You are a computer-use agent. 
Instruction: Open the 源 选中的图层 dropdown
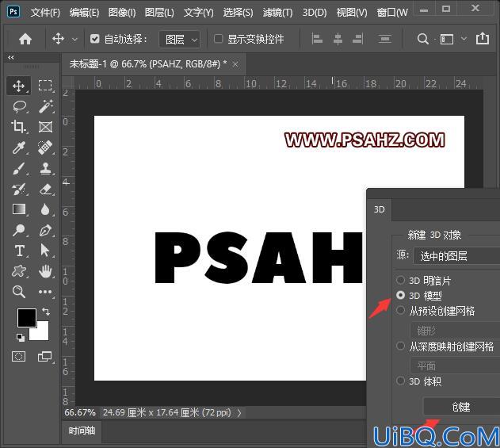click(x=456, y=255)
